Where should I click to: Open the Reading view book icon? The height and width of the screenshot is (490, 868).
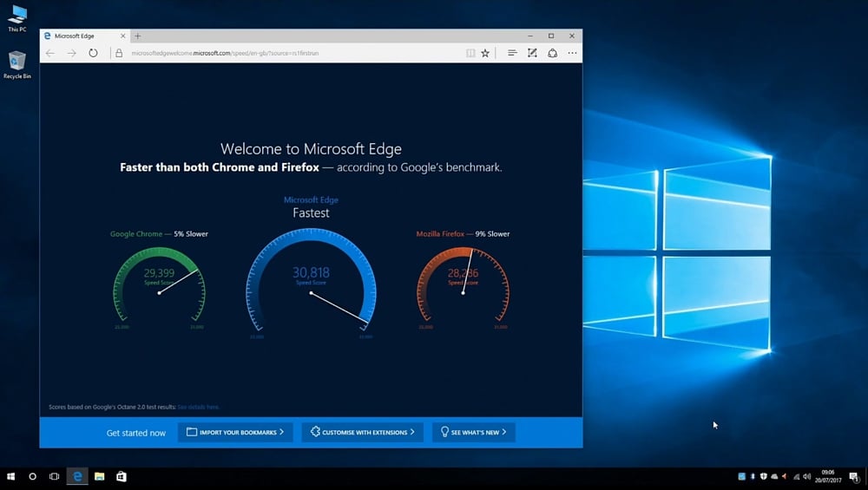click(x=470, y=53)
